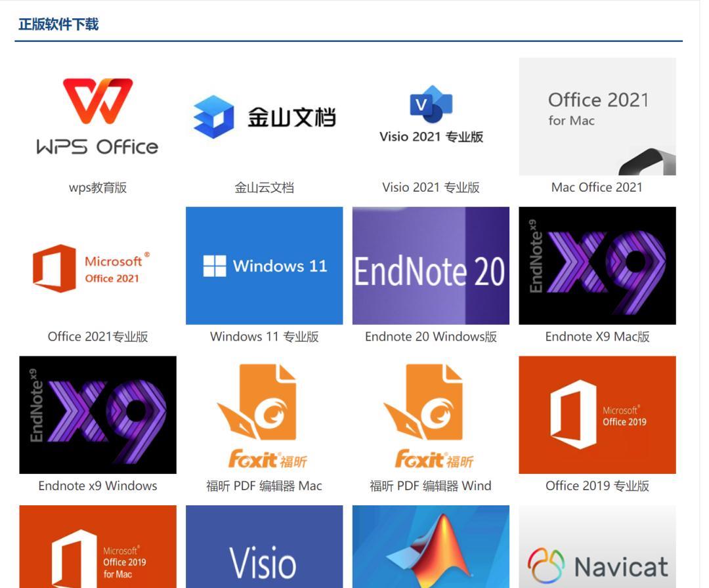This screenshot has width=709, height=588.
Task: Open the Office 2019 for Mac tile
Action: click(x=98, y=547)
